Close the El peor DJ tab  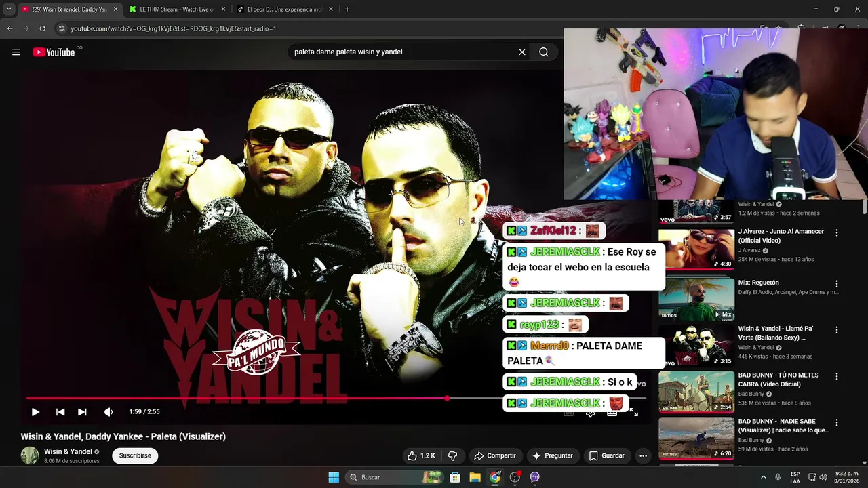pyautogui.click(x=331, y=9)
